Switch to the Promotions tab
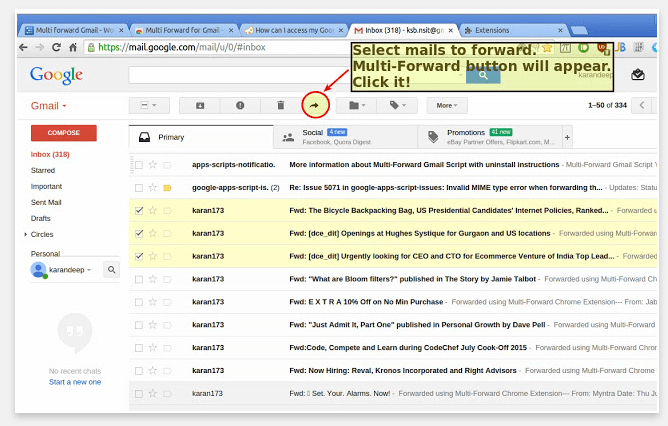This screenshot has height=426, width=668. tap(490, 137)
